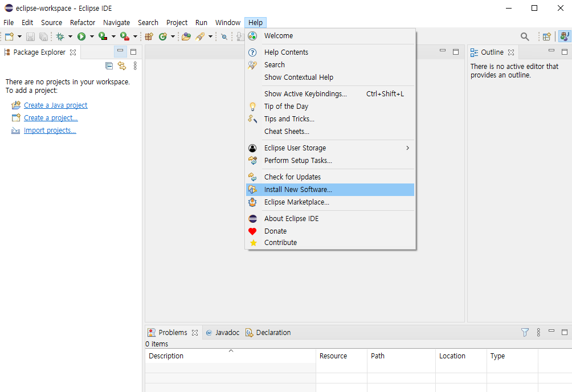
Task: Click the Save disk toolbar icon
Action: (x=31, y=36)
